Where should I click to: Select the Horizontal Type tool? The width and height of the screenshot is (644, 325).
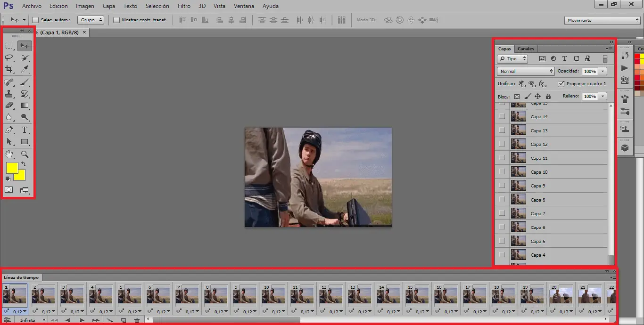pyautogui.click(x=25, y=130)
